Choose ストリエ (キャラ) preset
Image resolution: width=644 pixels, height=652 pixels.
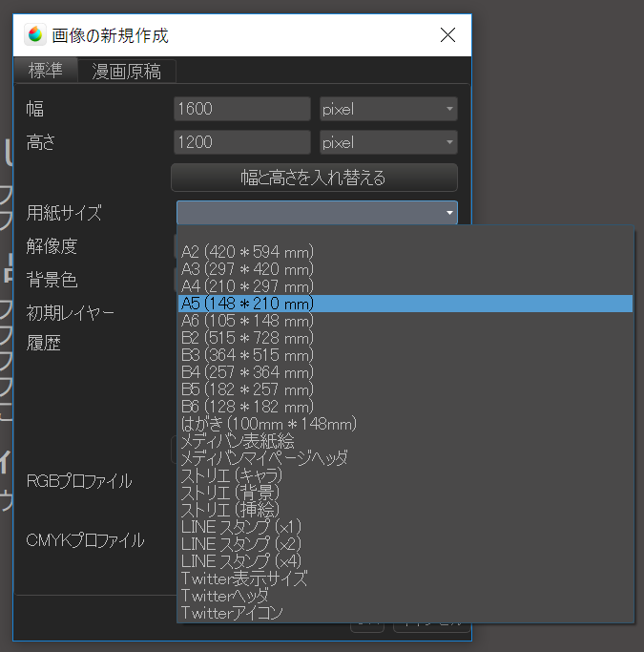tap(405, 475)
